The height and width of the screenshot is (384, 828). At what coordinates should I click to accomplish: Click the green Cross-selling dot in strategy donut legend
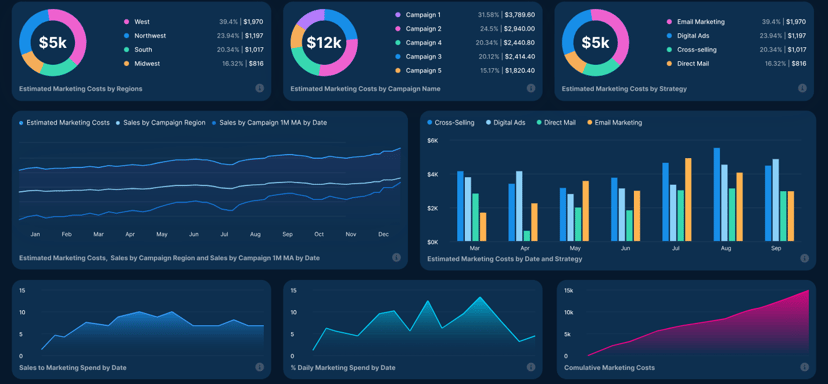[669, 50]
